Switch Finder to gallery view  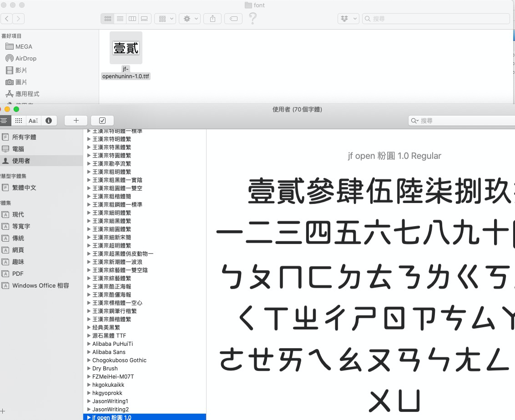[145, 19]
